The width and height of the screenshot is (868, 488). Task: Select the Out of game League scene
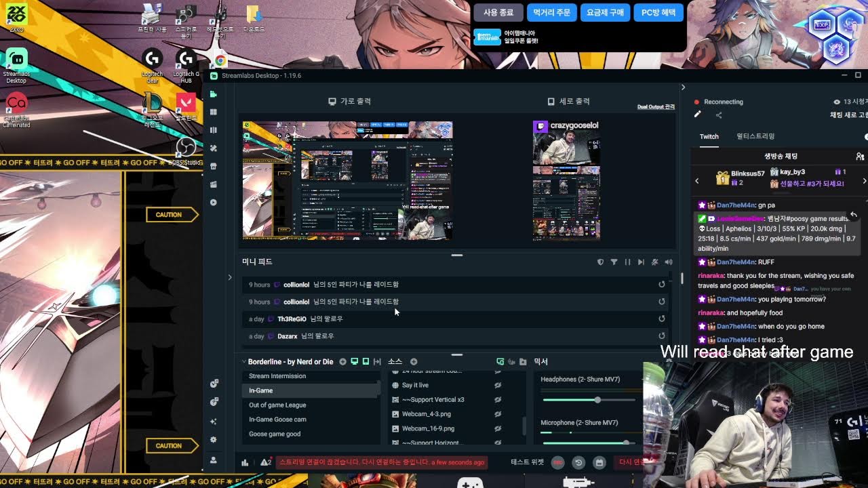[311, 405]
